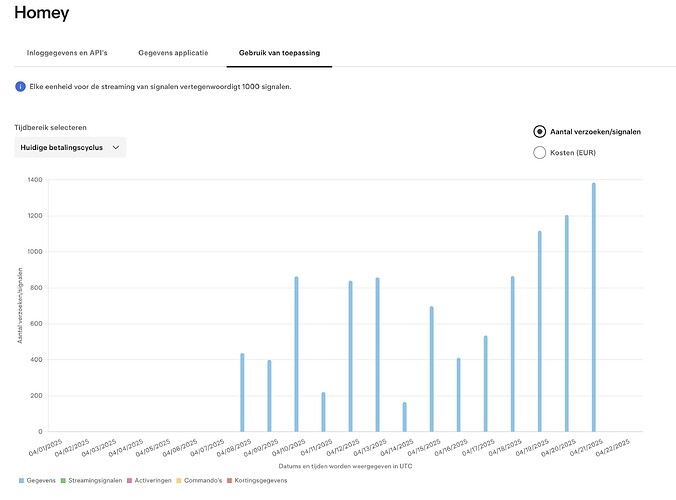Click the bar for 04/10/2025
The height and width of the screenshot is (500, 676).
tap(296, 354)
